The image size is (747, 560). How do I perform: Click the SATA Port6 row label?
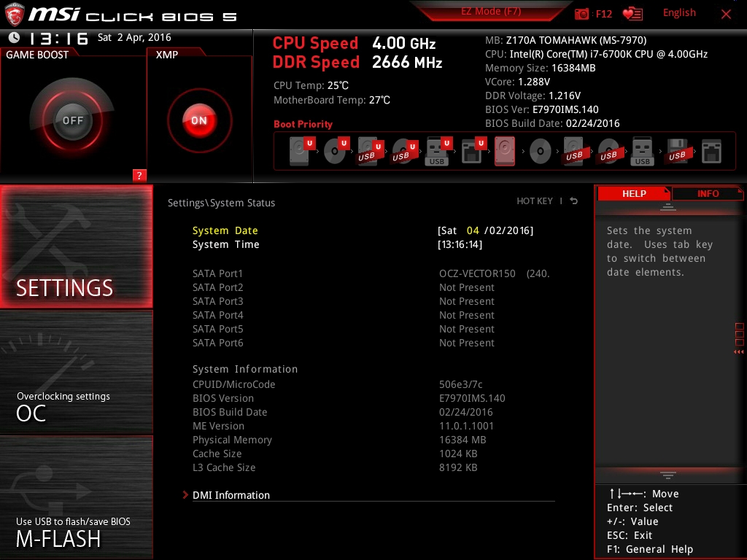point(217,343)
